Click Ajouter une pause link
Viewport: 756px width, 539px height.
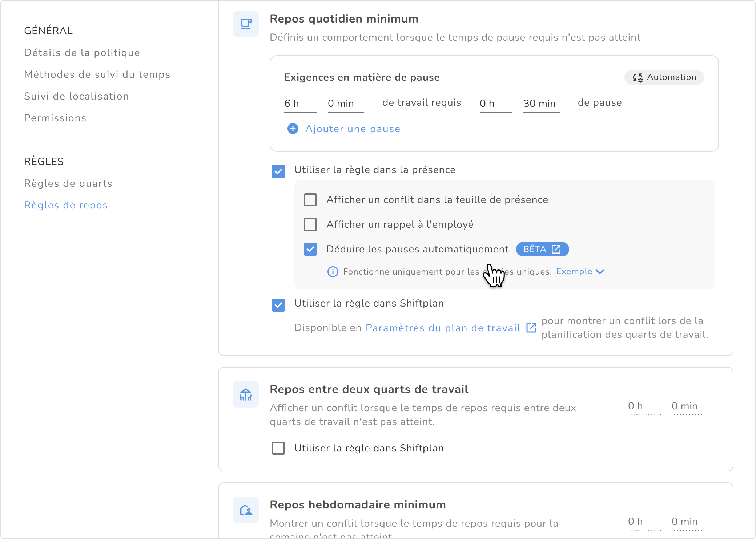click(x=353, y=129)
